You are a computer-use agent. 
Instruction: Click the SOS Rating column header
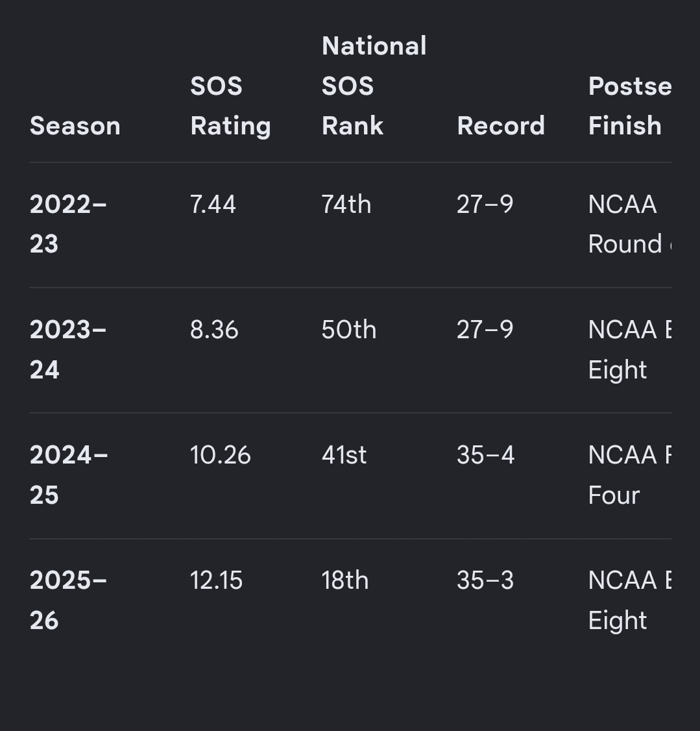(230, 106)
